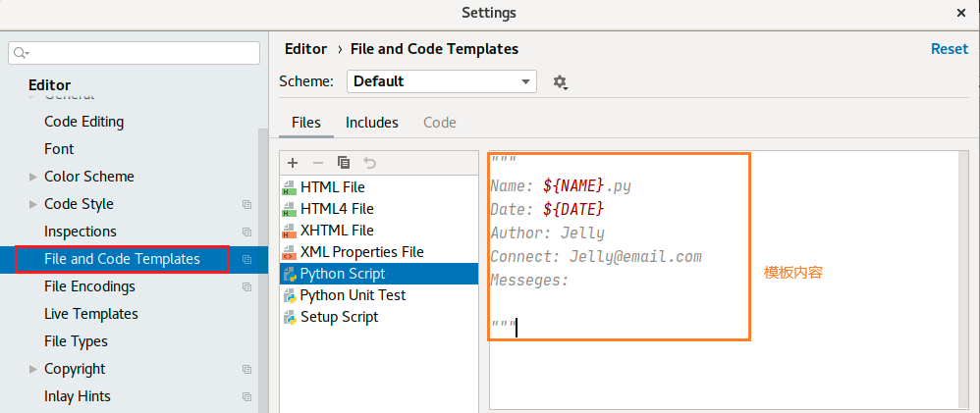
Task: Click the HTML4 File template icon
Action: pos(290,209)
